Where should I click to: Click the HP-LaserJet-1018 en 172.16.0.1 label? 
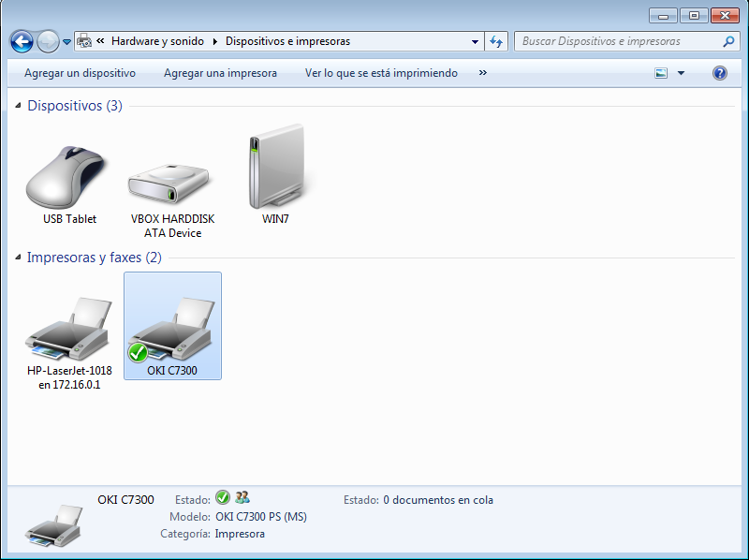point(69,377)
